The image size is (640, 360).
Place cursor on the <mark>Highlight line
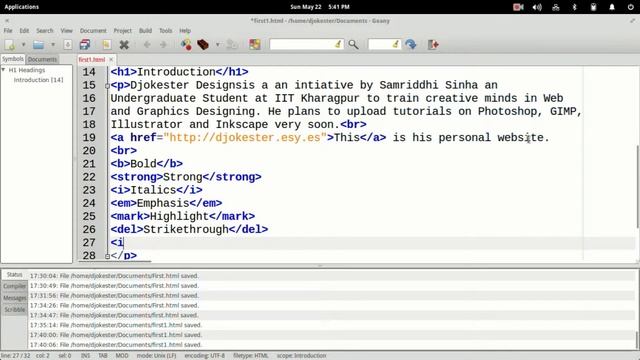(x=183, y=216)
